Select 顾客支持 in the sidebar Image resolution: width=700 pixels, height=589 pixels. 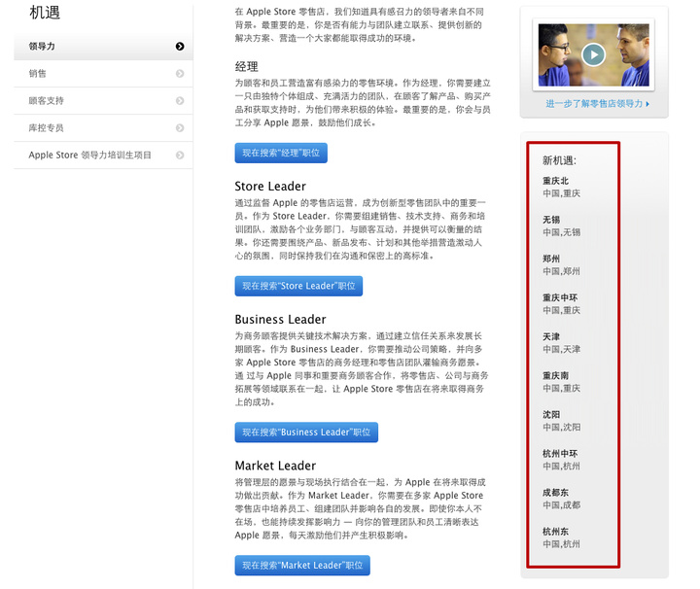(47, 101)
